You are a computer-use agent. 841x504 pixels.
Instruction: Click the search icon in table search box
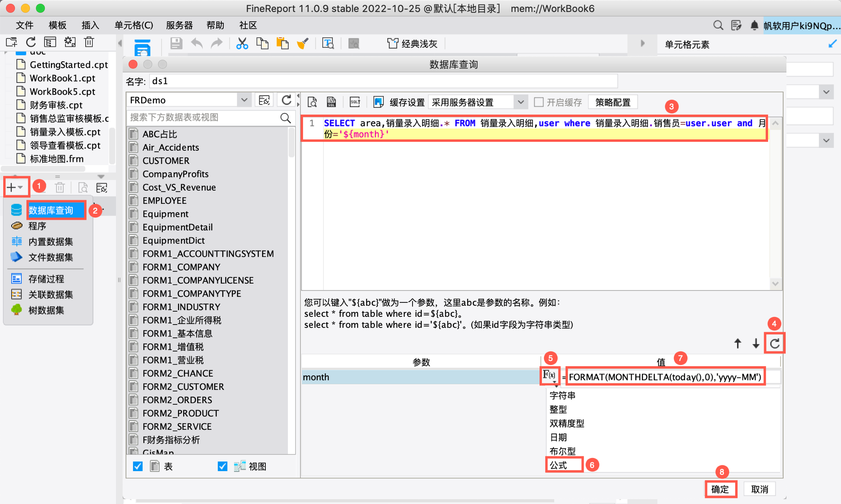pyautogui.click(x=285, y=118)
